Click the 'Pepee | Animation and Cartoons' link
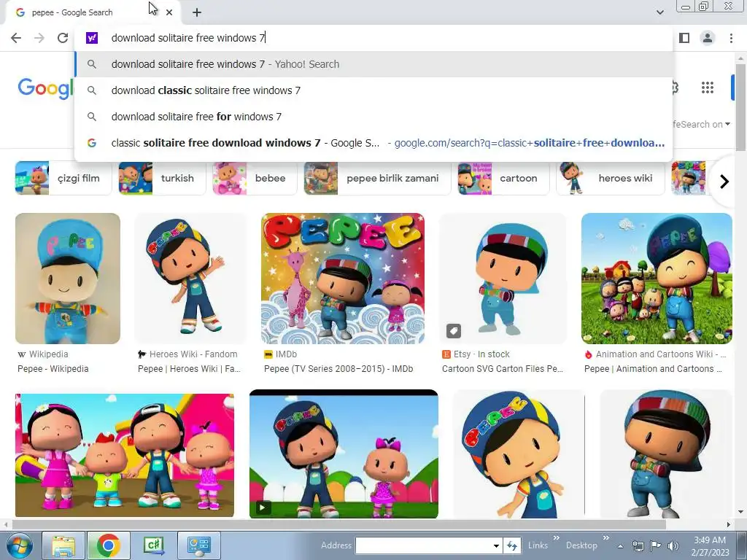 [653, 369]
